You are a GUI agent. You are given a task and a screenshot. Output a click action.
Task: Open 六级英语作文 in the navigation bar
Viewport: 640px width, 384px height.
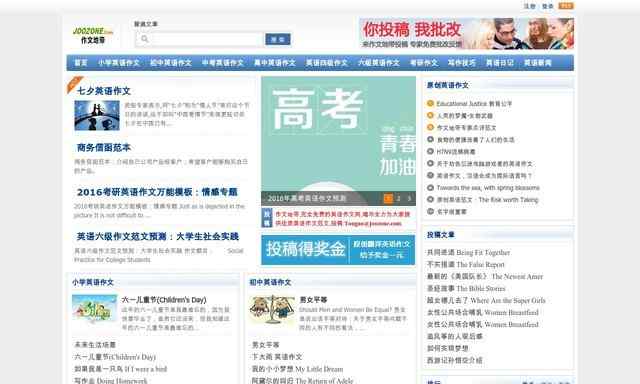click(x=379, y=63)
